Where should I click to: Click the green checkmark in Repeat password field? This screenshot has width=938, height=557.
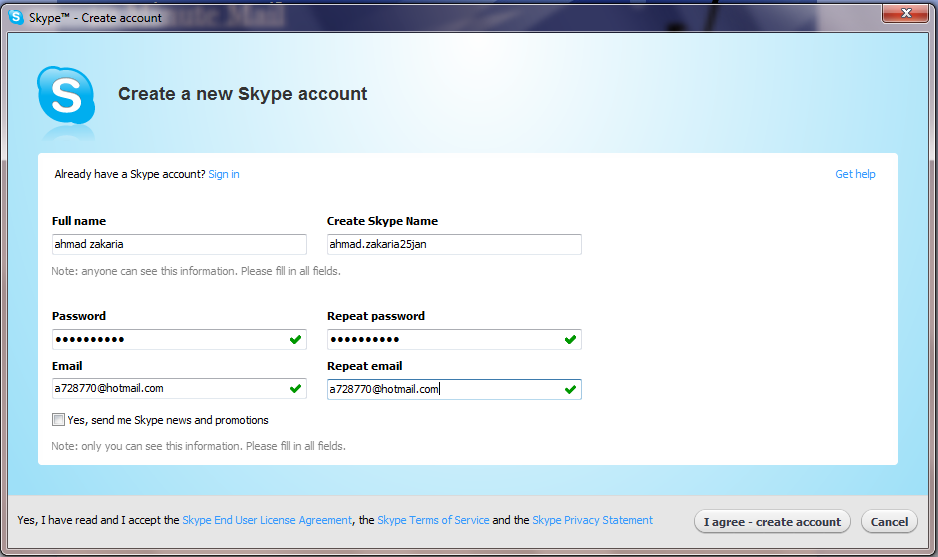(x=571, y=339)
